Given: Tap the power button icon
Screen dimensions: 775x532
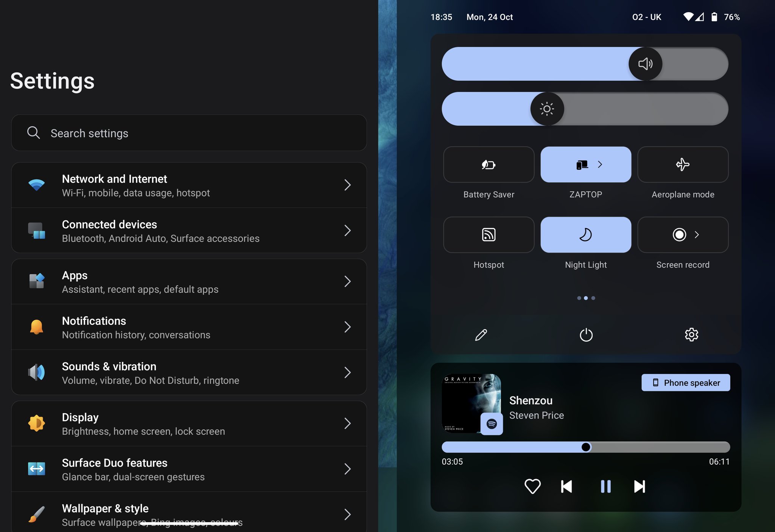Looking at the screenshot, I should pyautogui.click(x=585, y=335).
